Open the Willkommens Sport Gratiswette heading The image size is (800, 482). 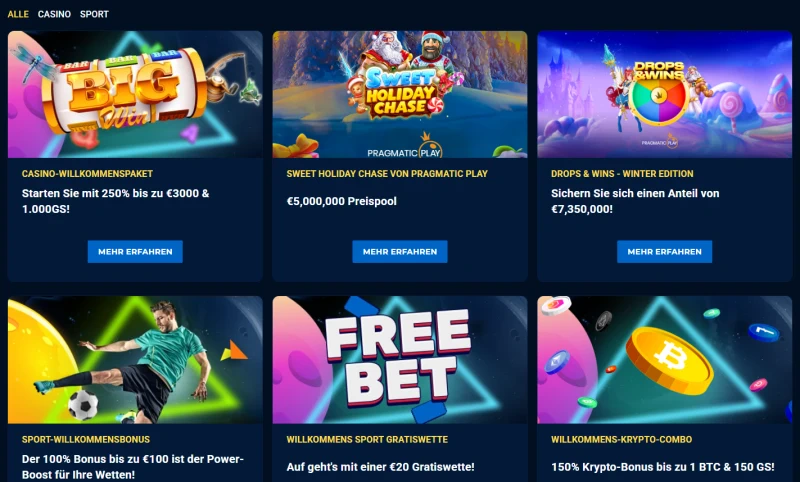(x=367, y=439)
